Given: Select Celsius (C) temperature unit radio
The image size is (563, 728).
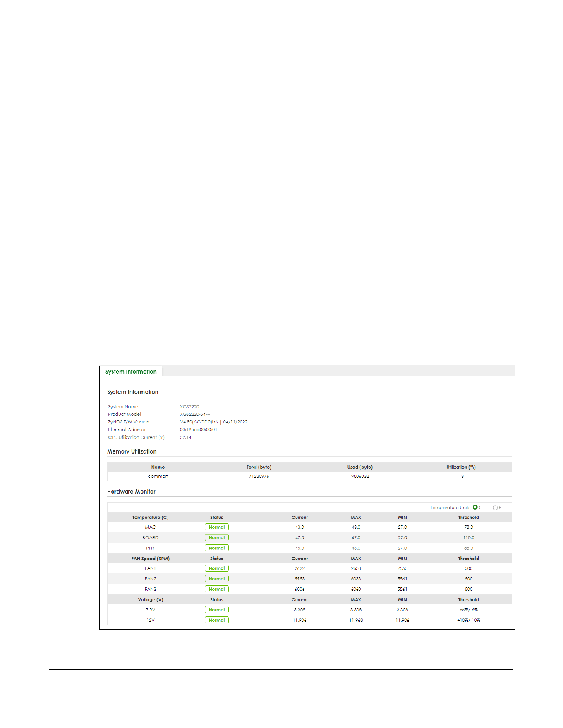Looking at the screenshot, I should pos(475,507).
